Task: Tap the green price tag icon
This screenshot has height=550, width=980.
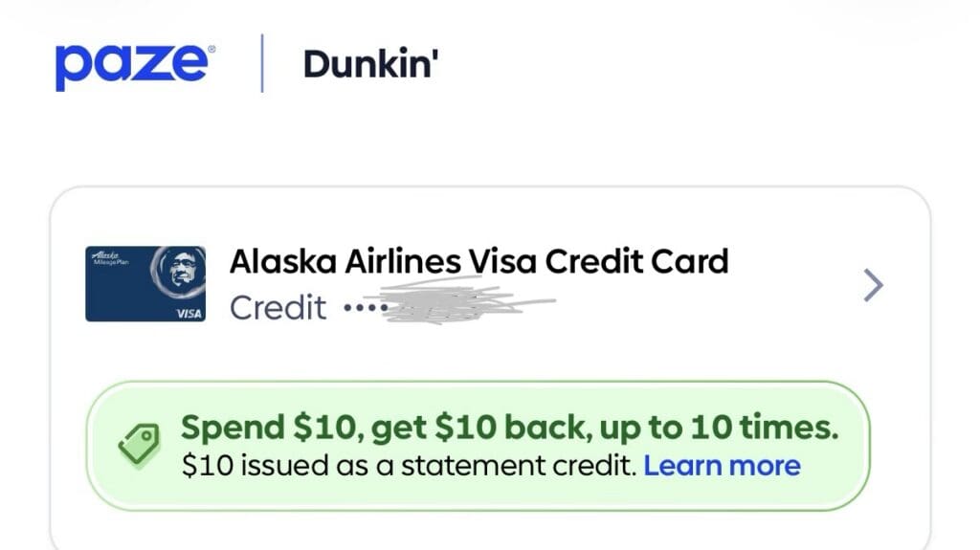Action: 140,444
